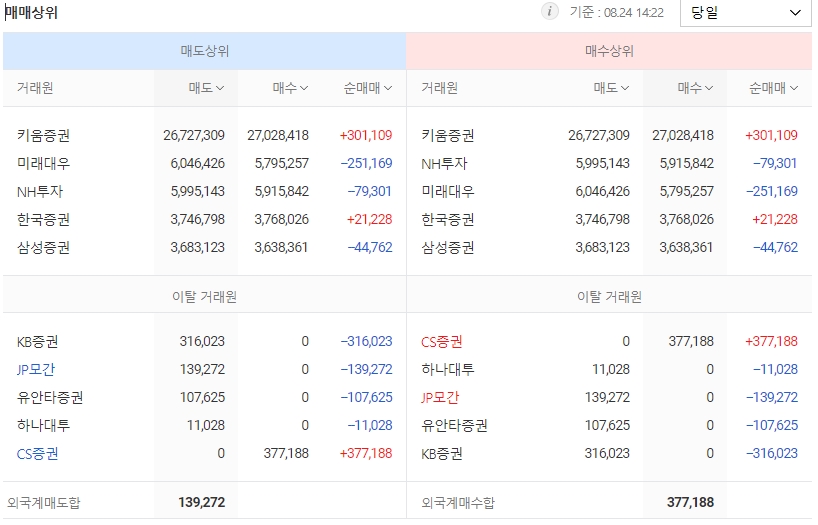Click 거래원 column header in 매도상위 table

(35, 88)
